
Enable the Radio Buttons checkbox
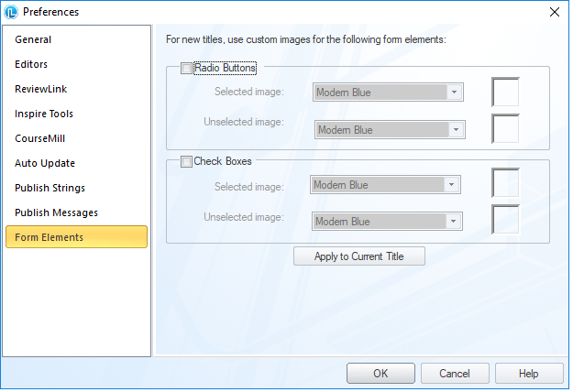[187, 68]
